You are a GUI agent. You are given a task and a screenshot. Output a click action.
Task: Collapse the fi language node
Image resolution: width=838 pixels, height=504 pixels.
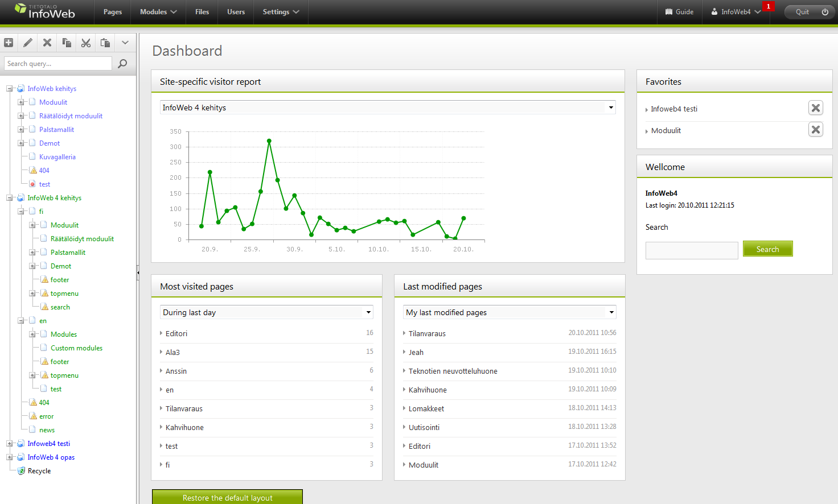21,212
